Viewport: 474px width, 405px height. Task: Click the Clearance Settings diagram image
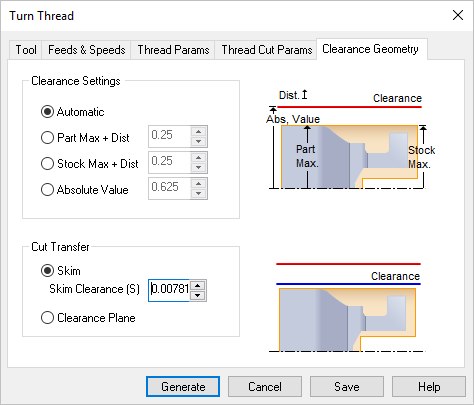351,139
